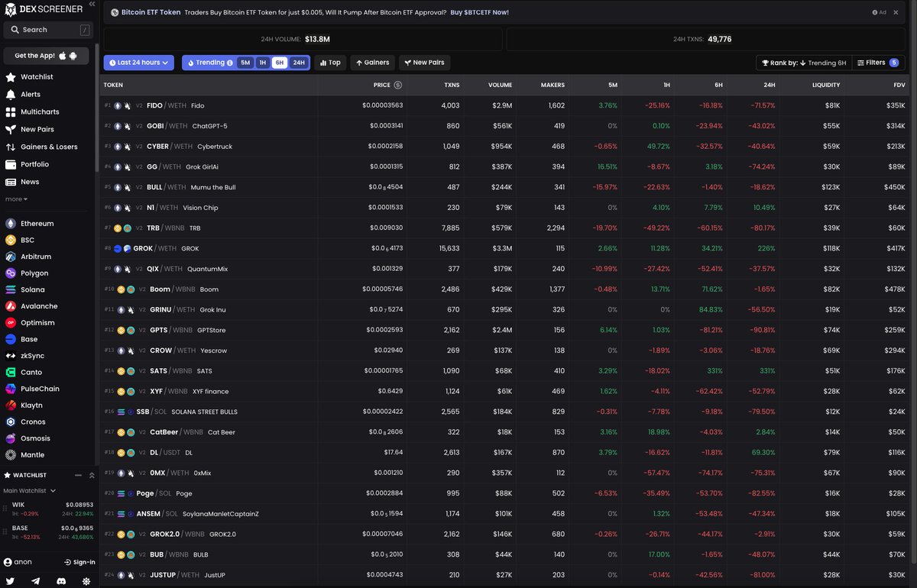Select the zkSync chain icon
The image size is (917, 588).
(x=11, y=356)
